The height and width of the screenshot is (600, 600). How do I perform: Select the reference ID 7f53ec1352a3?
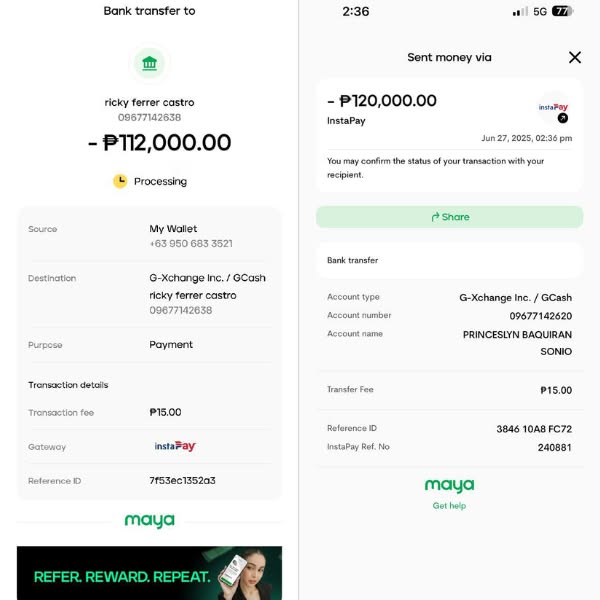(182, 481)
